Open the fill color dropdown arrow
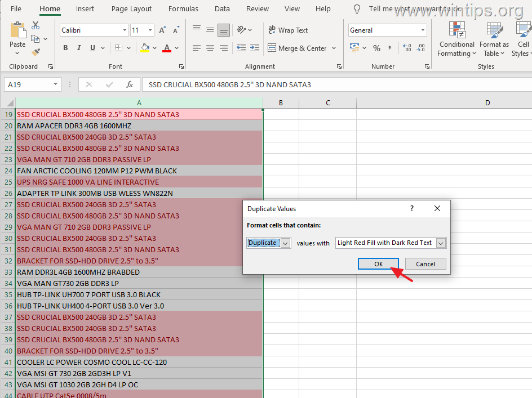The image size is (532, 398). (155, 48)
